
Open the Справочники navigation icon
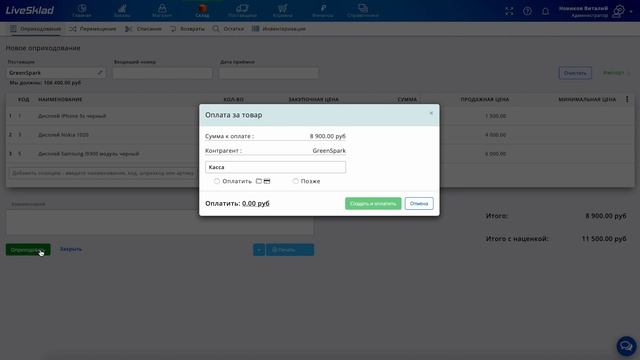pos(363,11)
